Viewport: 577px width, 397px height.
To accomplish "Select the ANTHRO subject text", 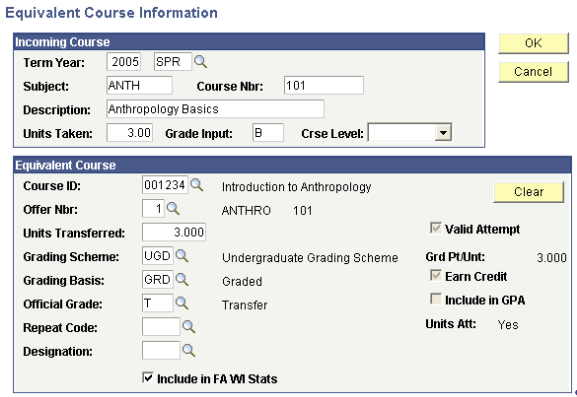I will 246,211.
